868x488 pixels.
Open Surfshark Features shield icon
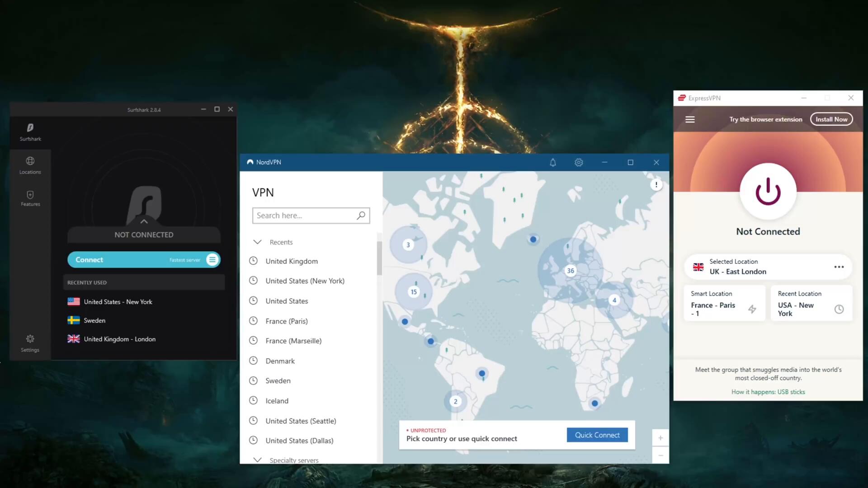click(x=30, y=198)
